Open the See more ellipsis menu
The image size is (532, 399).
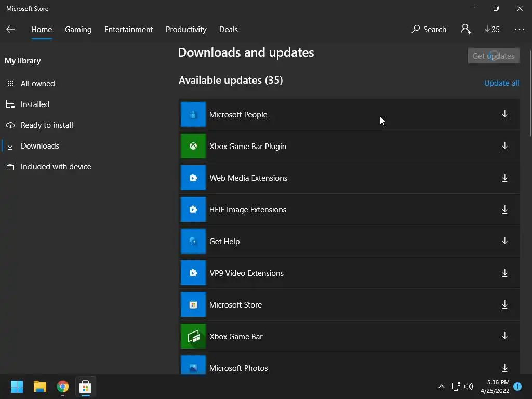519,30
